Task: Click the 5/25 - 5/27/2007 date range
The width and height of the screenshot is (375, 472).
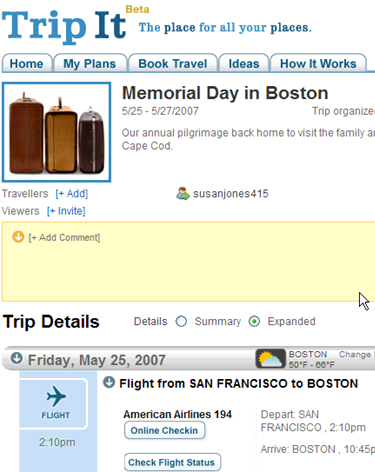Action: point(160,111)
